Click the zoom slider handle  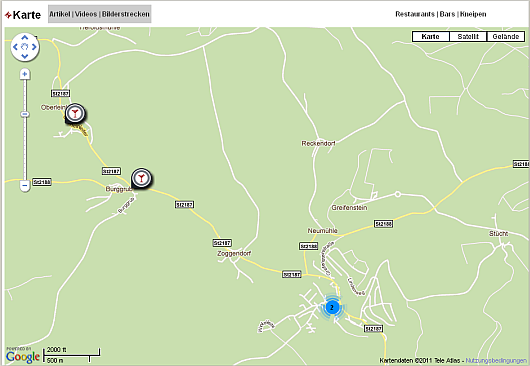24,114
